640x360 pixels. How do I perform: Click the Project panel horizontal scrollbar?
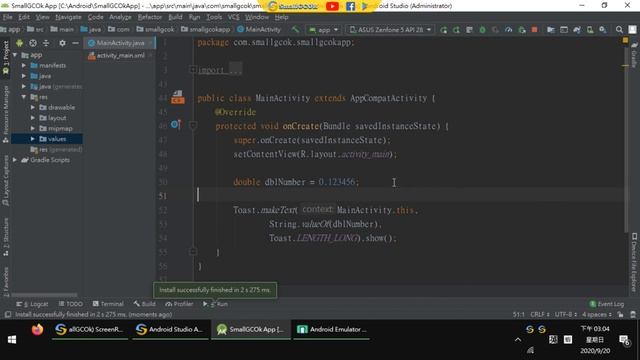point(44,294)
